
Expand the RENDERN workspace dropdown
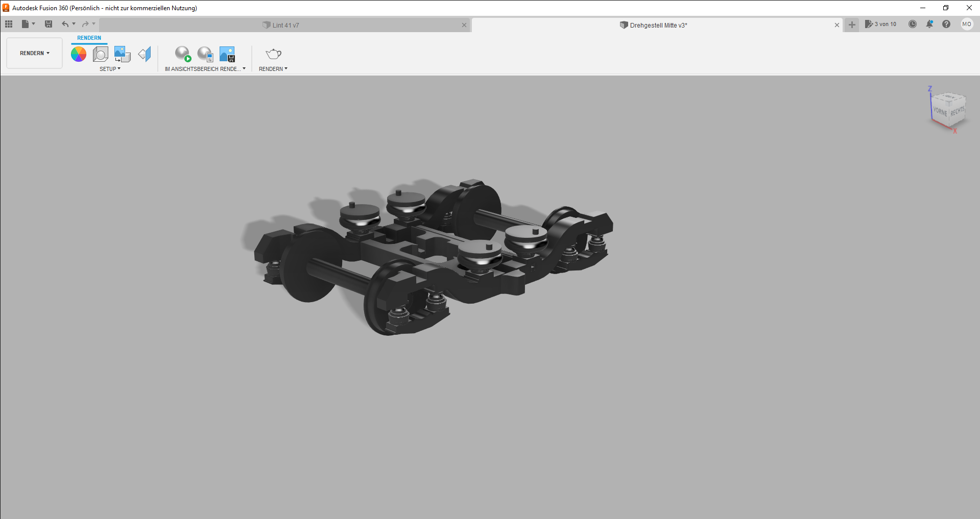pyautogui.click(x=35, y=53)
